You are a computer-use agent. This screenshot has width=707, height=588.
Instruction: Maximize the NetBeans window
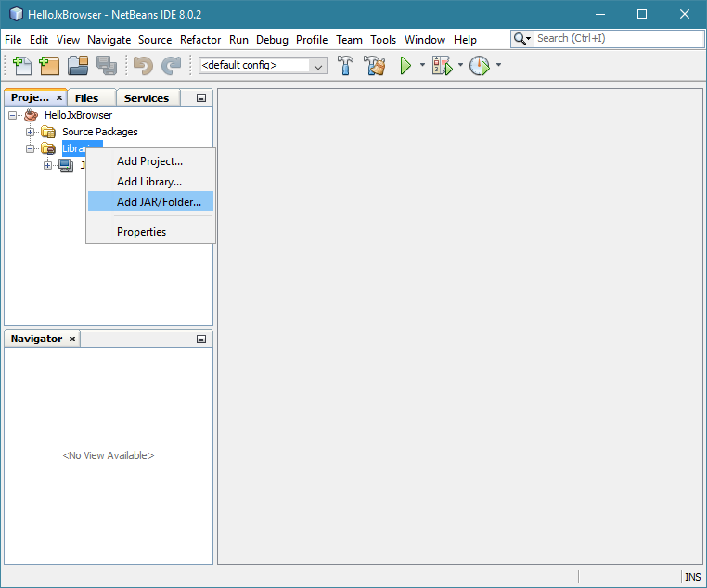(642, 15)
